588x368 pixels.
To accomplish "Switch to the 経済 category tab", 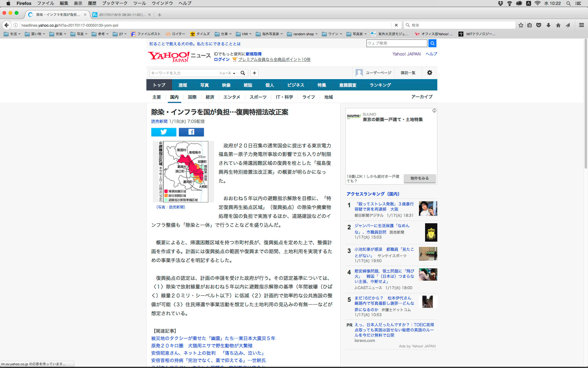I will (210, 97).
